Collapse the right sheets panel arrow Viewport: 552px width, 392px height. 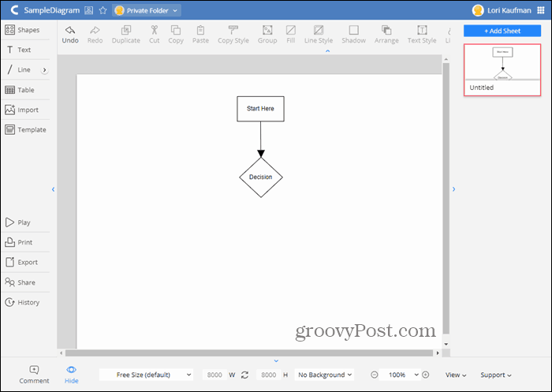[453, 189]
